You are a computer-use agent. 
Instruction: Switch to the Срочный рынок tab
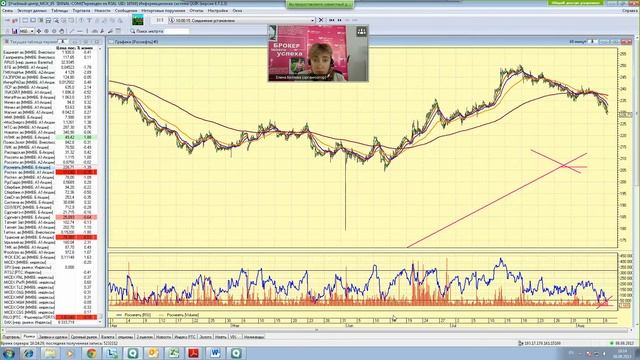(84, 337)
